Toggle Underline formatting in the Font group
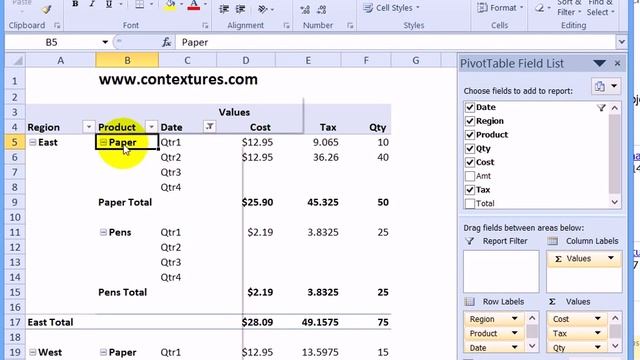The width and height of the screenshot is (640, 360). pos(109,4)
